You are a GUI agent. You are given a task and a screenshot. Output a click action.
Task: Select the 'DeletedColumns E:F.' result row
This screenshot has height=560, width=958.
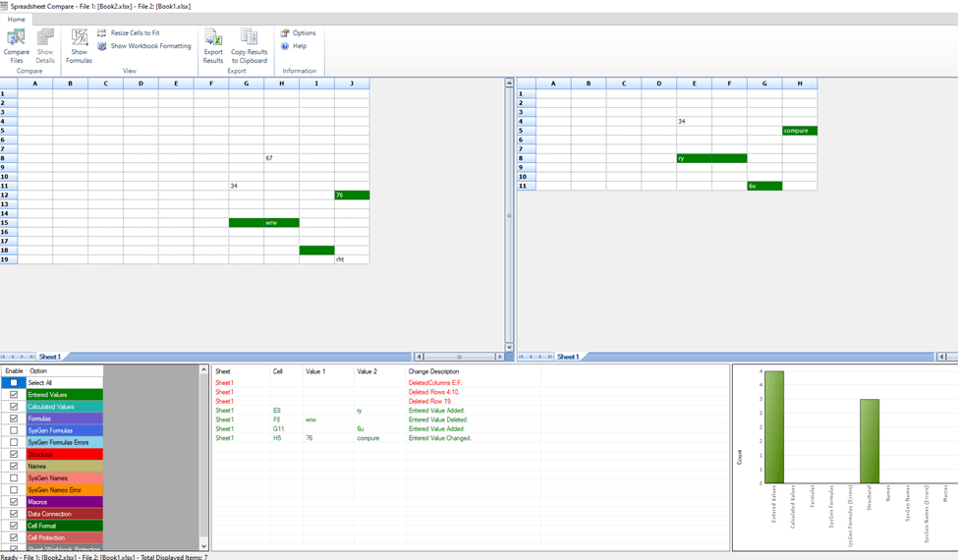(x=470, y=383)
